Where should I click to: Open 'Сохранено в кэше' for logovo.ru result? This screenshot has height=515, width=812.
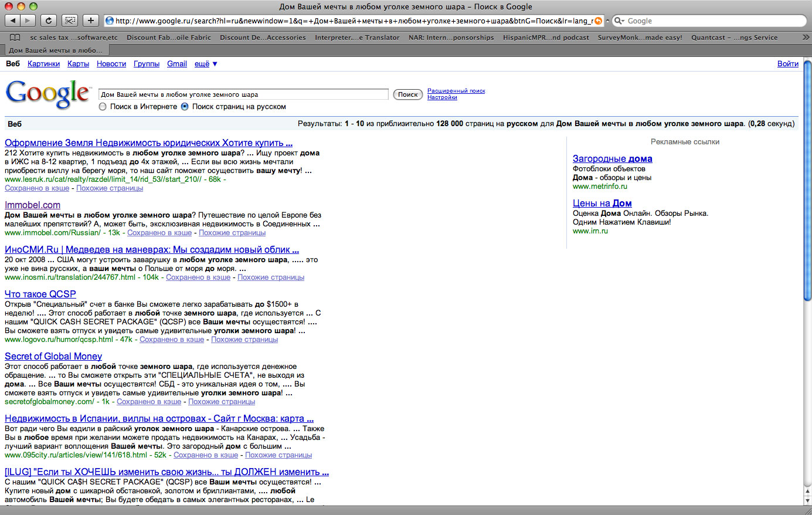pos(172,340)
